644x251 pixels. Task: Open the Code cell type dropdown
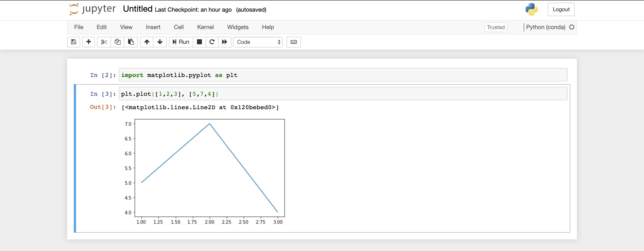coord(258,42)
